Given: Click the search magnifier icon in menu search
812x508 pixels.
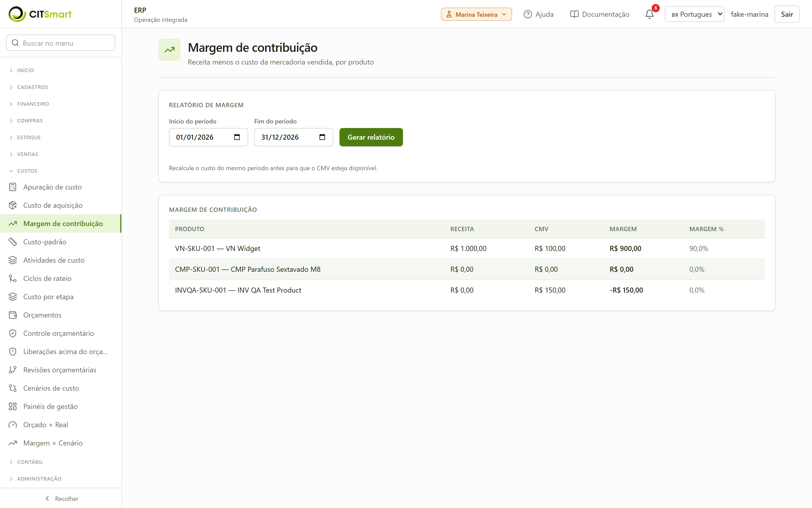Looking at the screenshot, I should (15, 43).
